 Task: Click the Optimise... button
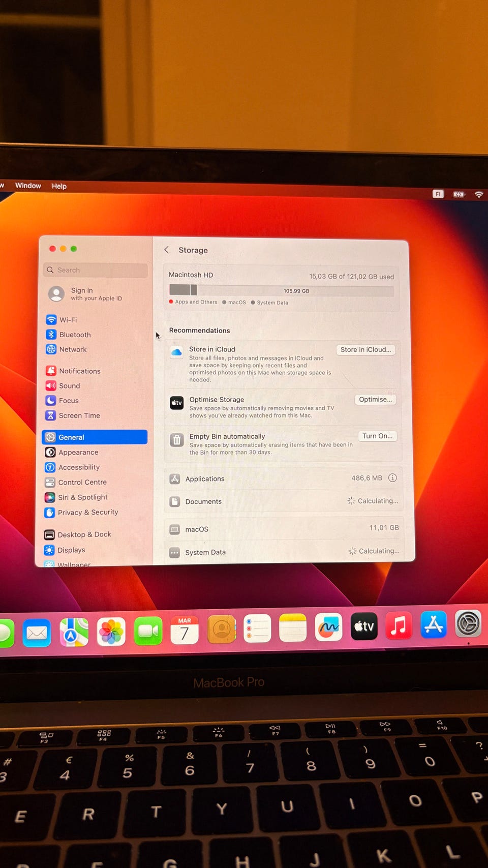375,399
